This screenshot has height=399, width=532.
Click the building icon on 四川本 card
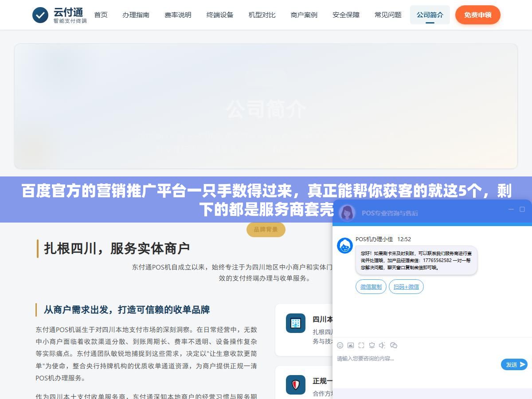click(x=296, y=323)
